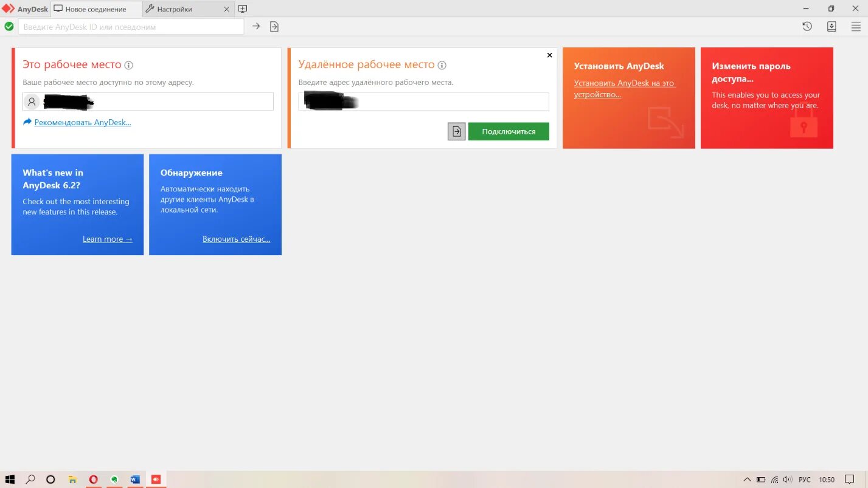Click the remote workplace address input
The width and height of the screenshot is (868, 488).
click(423, 101)
